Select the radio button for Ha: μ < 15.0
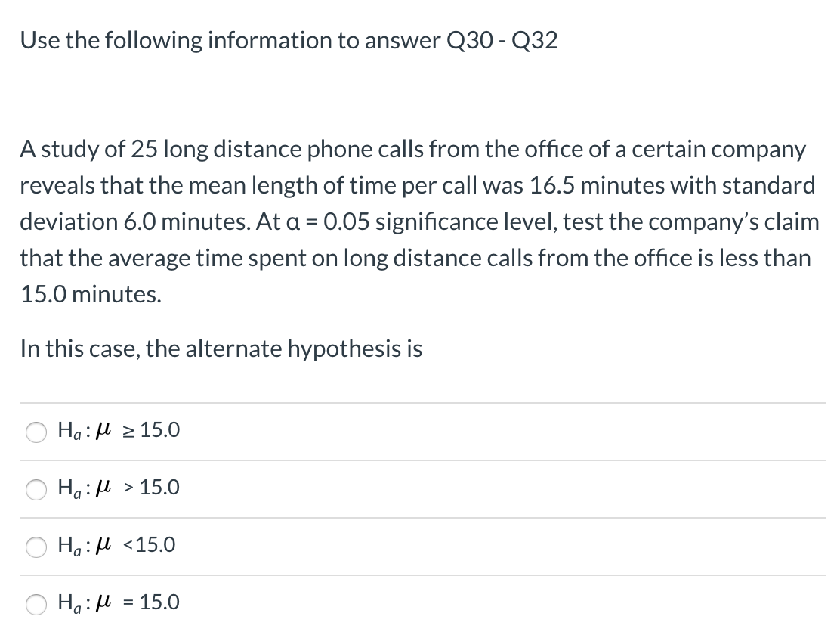 tap(36, 547)
